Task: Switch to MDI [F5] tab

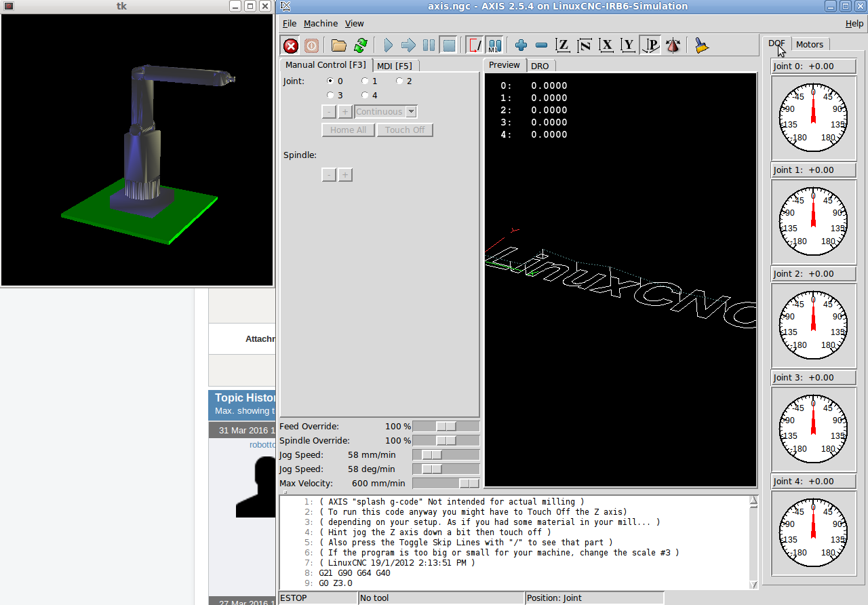Action: [395, 66]
